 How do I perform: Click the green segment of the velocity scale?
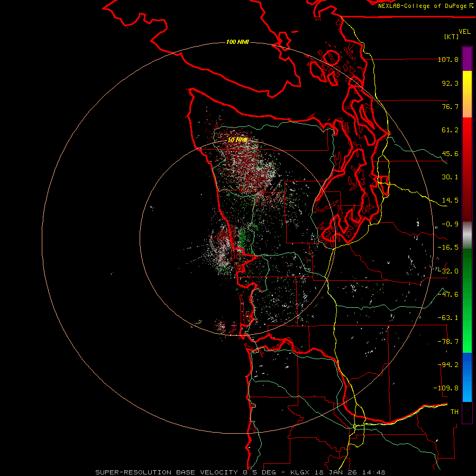tap(467, 300)
